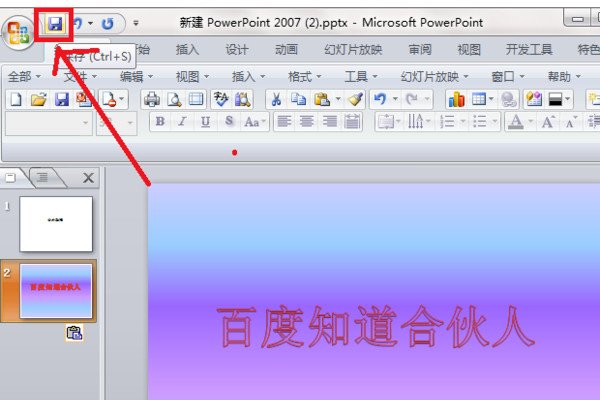The width and height of the screenshot is (600, 400).
Task: Align text left
Action: pyautogui.click(x=284, y=122)
